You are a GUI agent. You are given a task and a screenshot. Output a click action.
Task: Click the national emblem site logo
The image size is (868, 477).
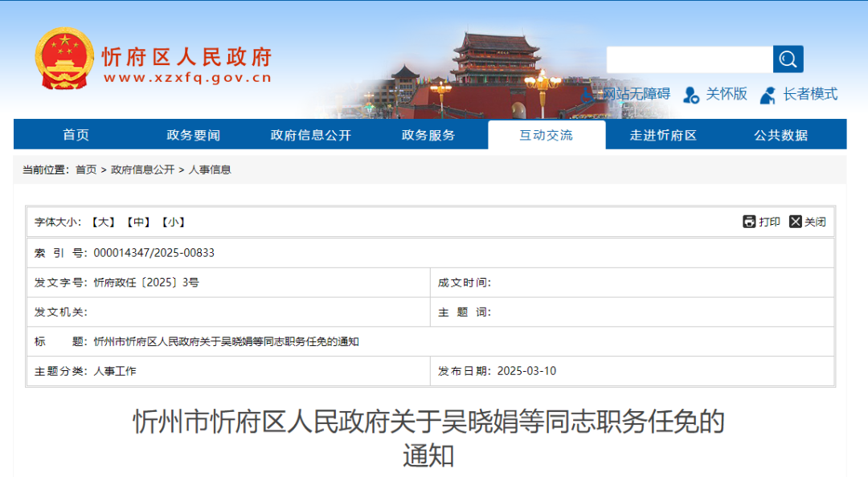pos(63,58)
